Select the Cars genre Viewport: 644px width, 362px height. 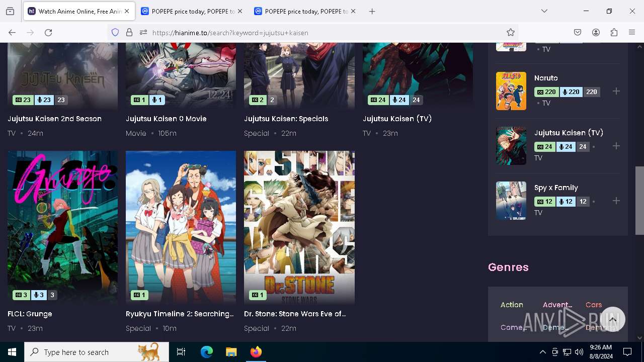594,305
